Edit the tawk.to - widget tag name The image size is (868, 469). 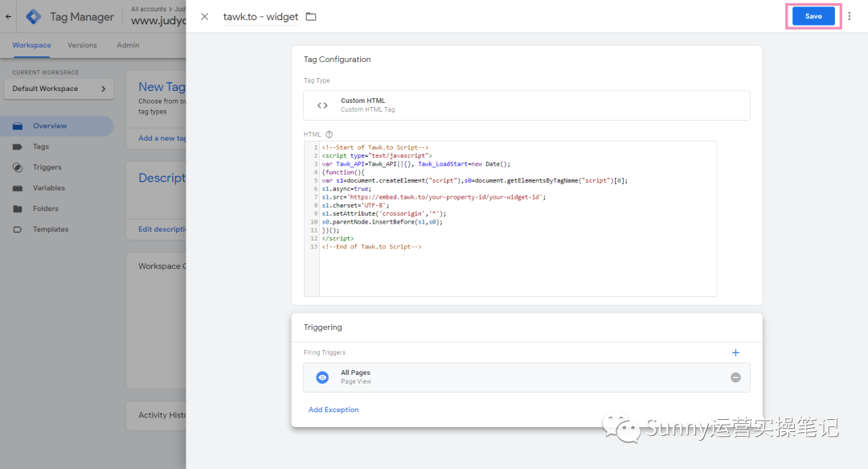coord(260,17)
